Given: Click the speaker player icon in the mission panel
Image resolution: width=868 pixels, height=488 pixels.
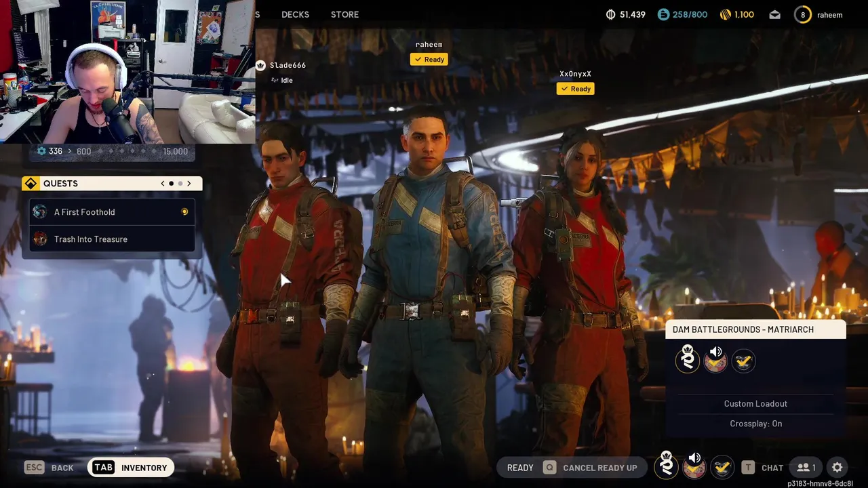Looking at the screenshot, I should (715, 359).
